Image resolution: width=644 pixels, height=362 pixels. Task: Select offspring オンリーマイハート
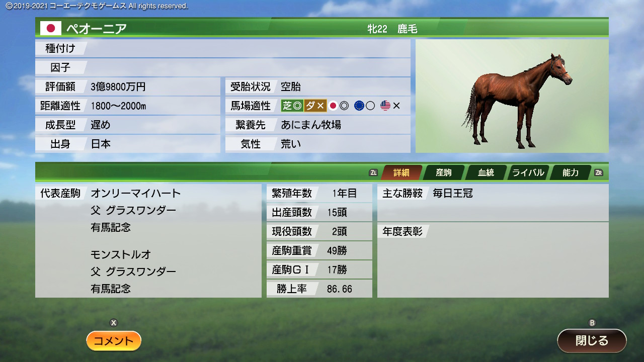tap(136, 193)
